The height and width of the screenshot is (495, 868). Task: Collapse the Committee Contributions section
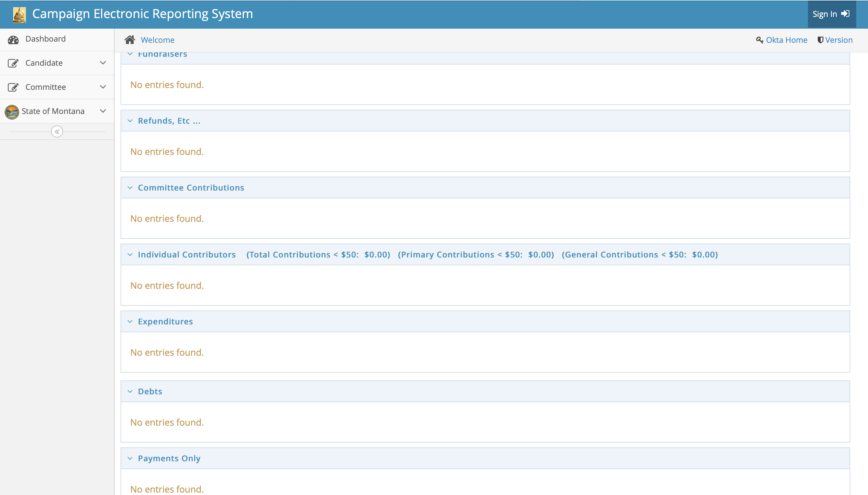[x=130, y=188]
